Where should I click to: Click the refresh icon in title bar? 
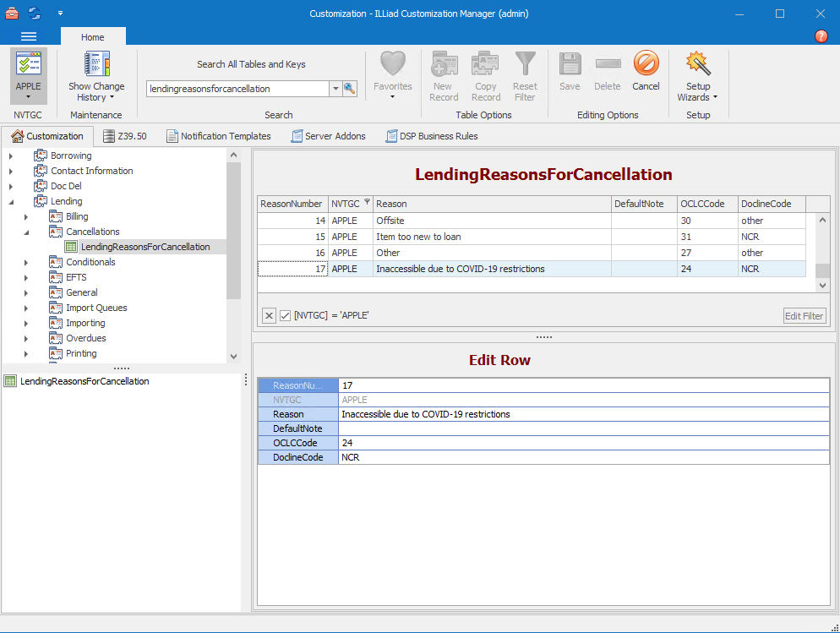point(35,13)
